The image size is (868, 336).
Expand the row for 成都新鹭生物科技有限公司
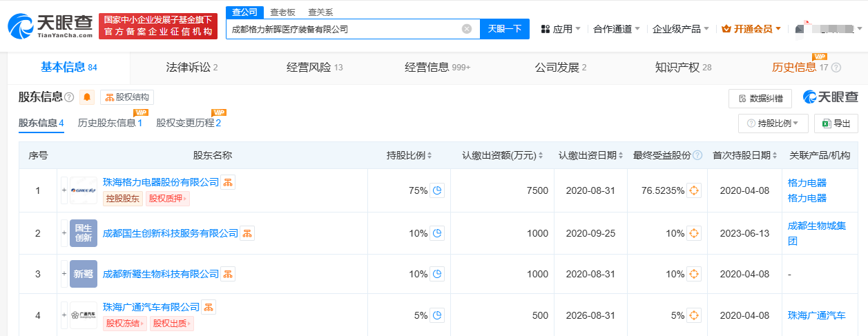(64, 274)
